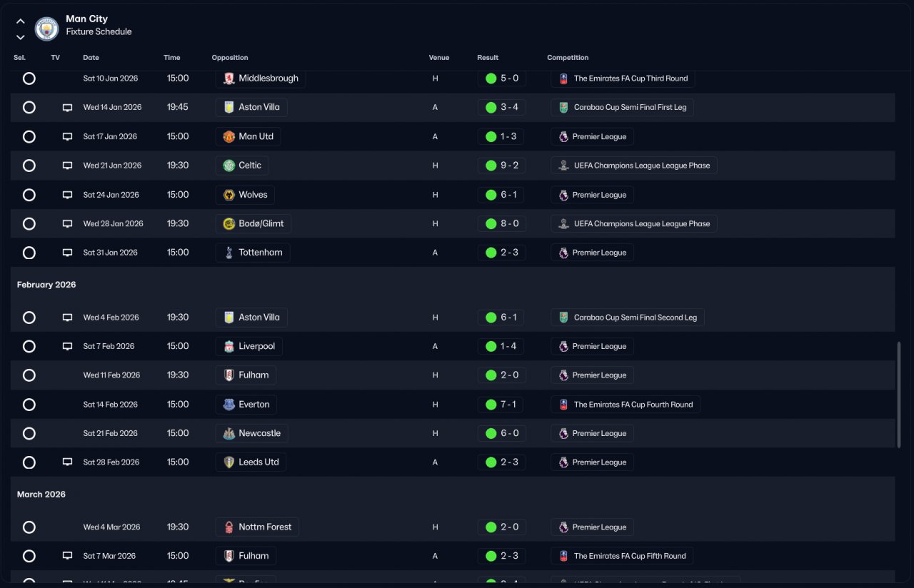Click the Venue column header
914x588 pixels.
[x=439, y=58]
